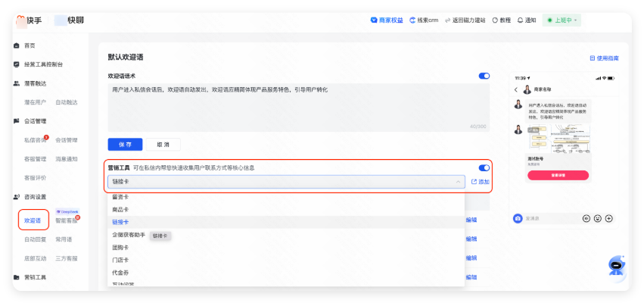Click the 潜客触达 people icon

point(17,83)
